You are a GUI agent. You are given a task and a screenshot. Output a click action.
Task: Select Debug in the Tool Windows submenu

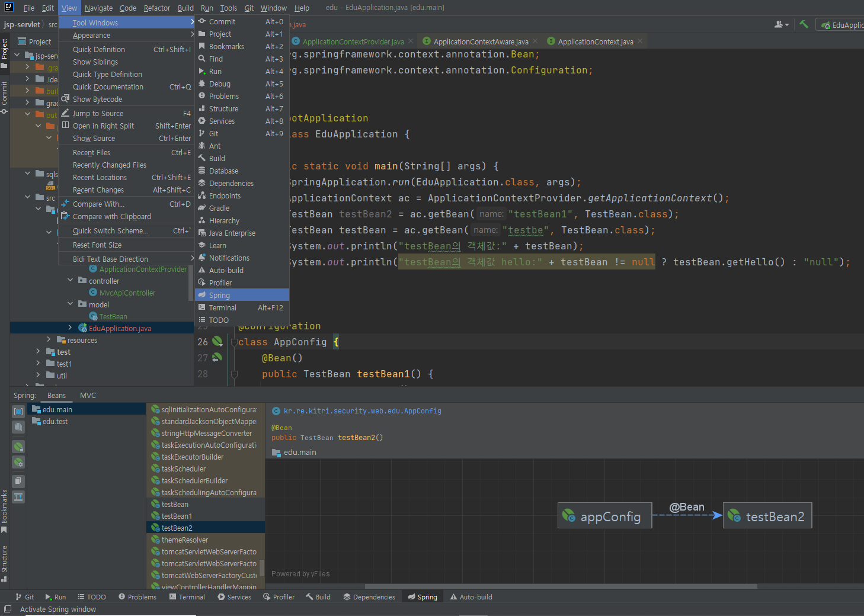(242, 84)
